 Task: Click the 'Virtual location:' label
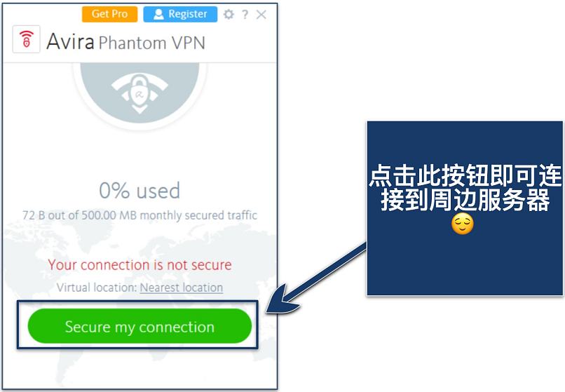[97, 288]
